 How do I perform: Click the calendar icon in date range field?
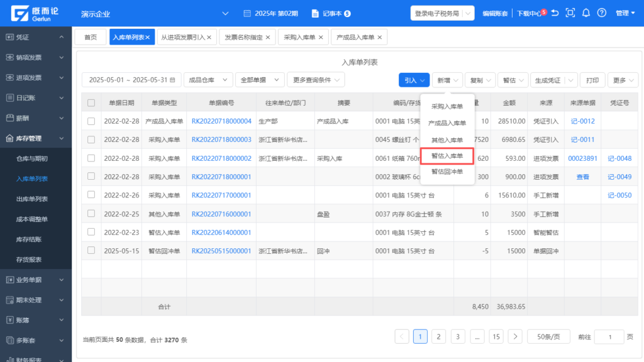(x=172, y=80)
